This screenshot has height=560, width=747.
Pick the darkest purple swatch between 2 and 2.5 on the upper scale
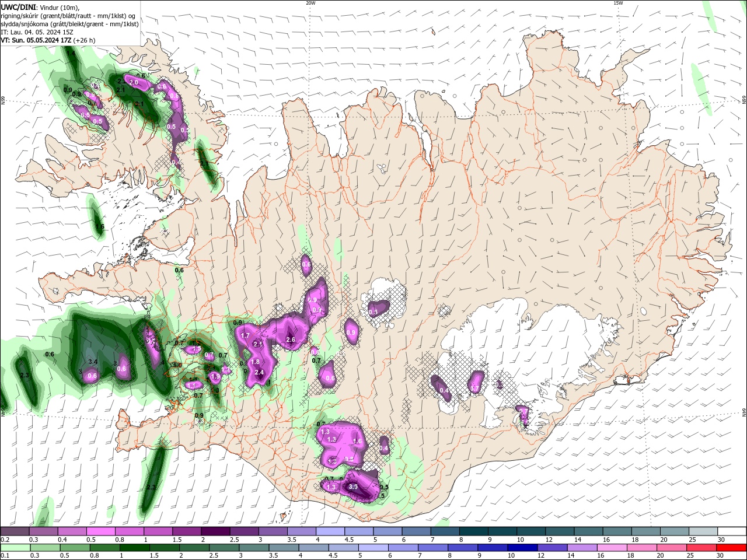pos(215,531)
